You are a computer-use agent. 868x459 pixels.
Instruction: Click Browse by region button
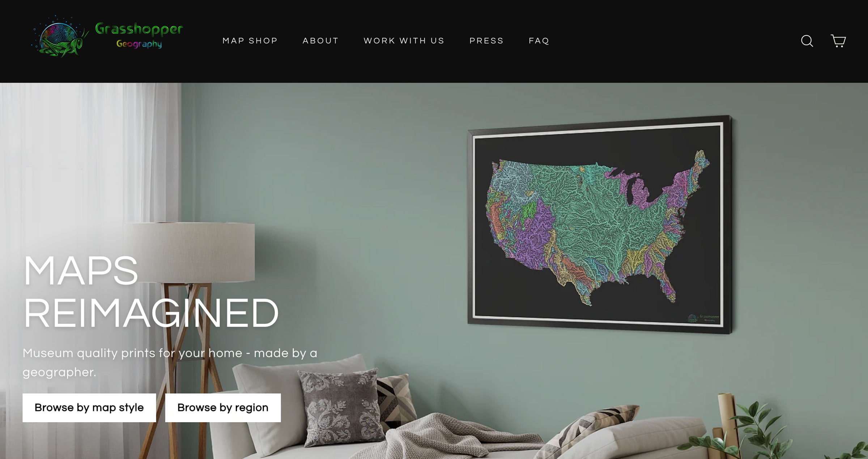click(223, 407)
